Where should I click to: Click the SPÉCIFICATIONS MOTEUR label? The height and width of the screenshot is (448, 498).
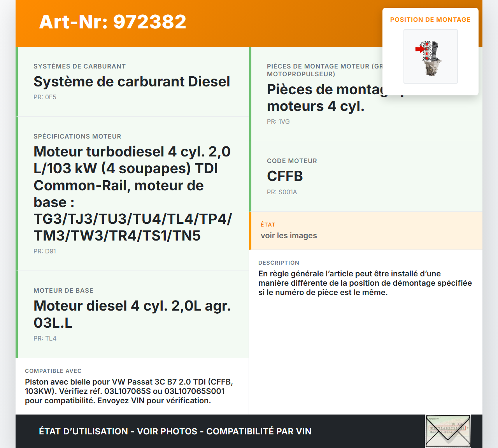pyautogui.click(x=77, y=136)
